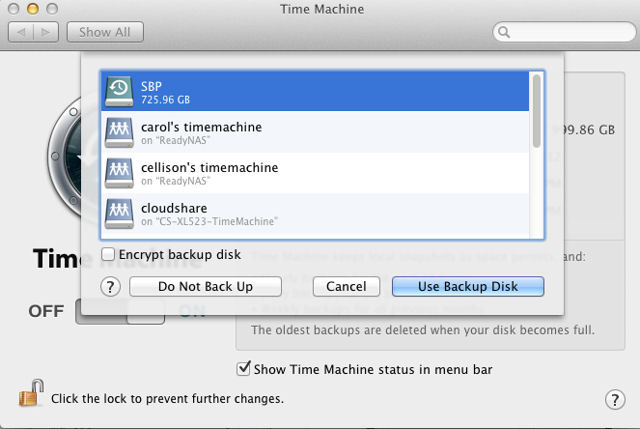This screenshot has width=640, height=429.
Task: Click the padlock icon to prevent changes
Action: 31,393
